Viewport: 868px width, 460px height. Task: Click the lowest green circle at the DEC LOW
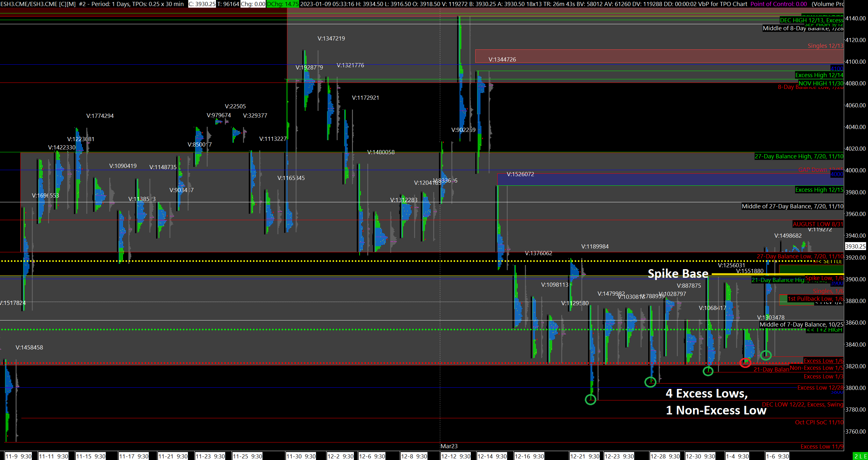[590, 400]
